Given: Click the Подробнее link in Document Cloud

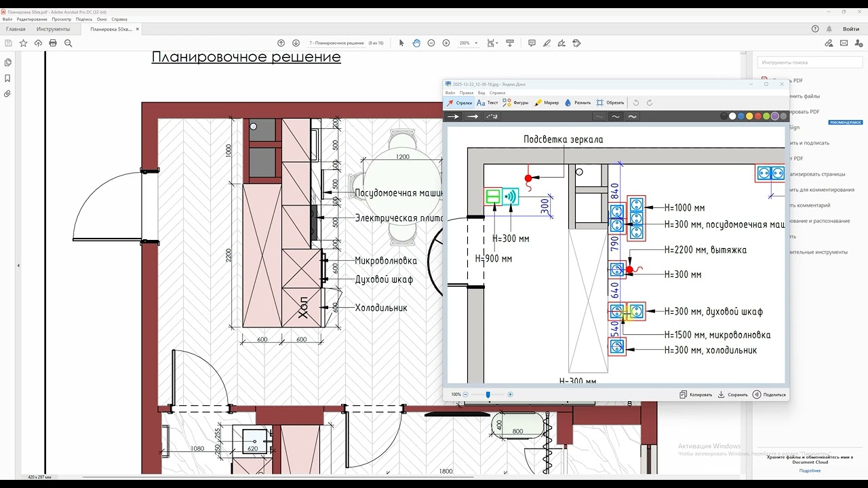Looking at the screenshot, I should [x=810, y=470].
